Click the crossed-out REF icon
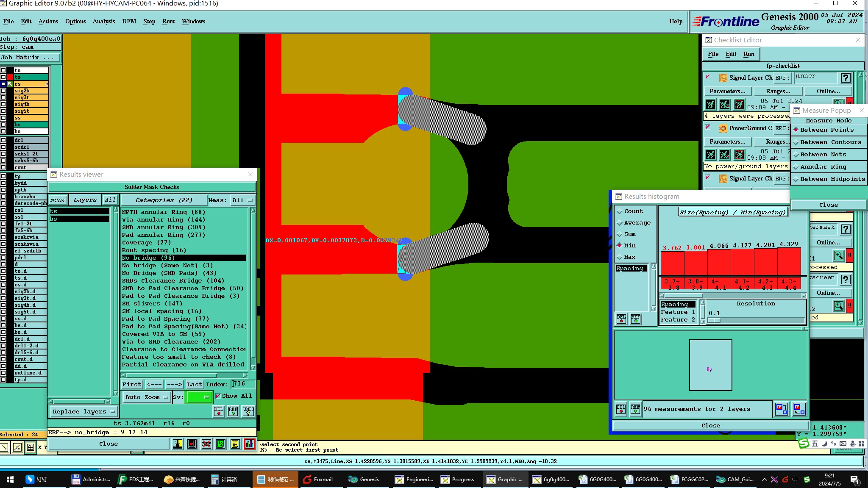 click(206, 444)
